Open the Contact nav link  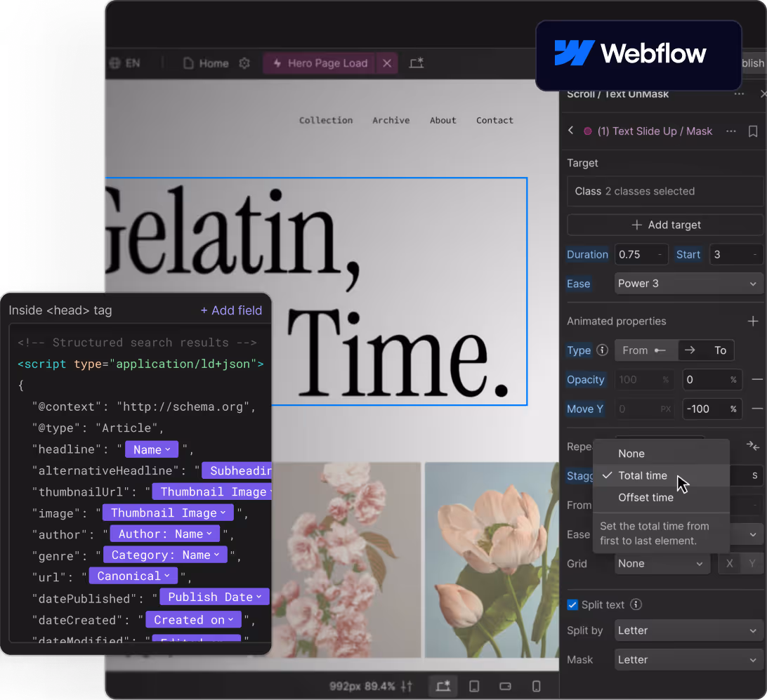pos(494,120)
